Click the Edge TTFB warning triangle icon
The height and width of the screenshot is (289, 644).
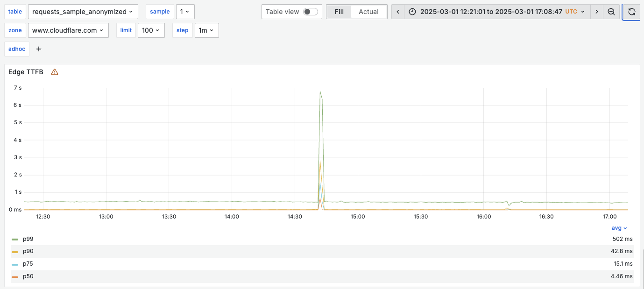55,72
